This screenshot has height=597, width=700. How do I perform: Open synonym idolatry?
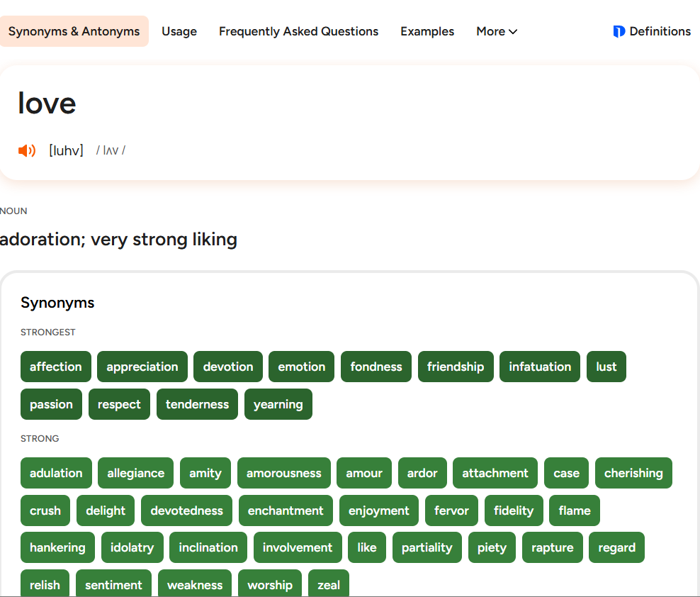click(x=132, y=547)
